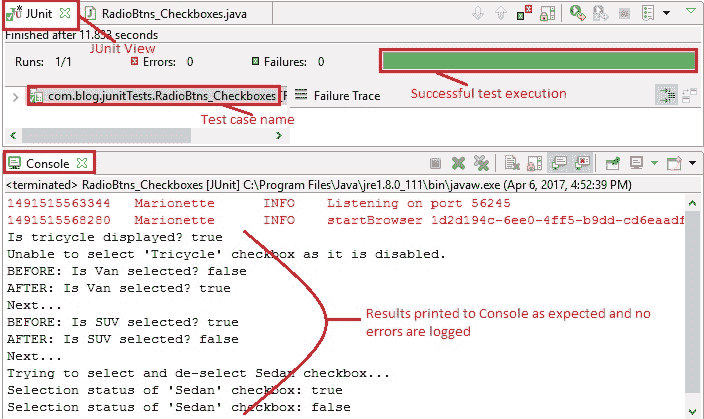Image resolution: width=704 pixels, height=419 pixels.
Task: Switch to the Console tab
Action: [x=48, y=163]
